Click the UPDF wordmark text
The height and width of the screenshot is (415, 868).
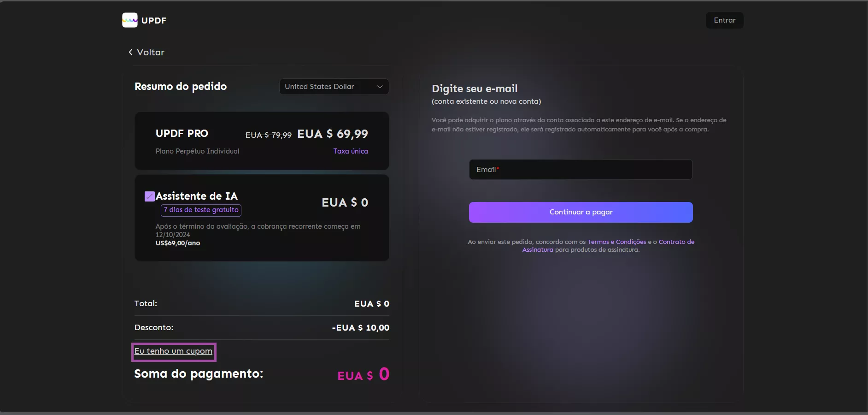pos(154,20)
